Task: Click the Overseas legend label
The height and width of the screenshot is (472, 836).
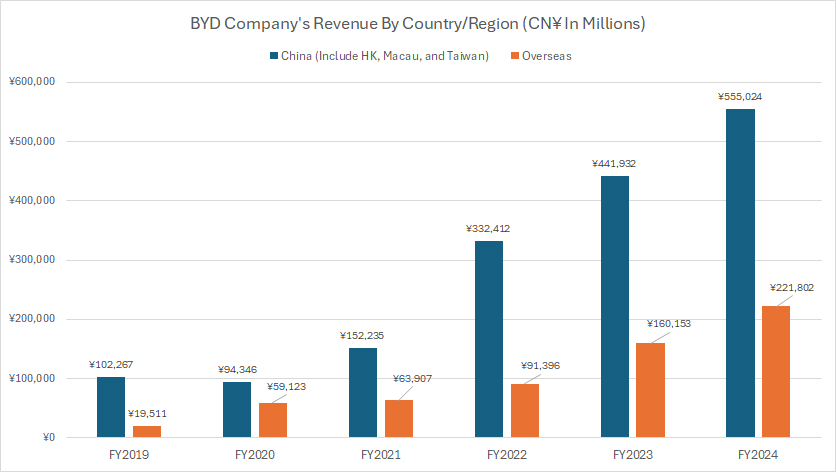Action: [x=546, y=56]
